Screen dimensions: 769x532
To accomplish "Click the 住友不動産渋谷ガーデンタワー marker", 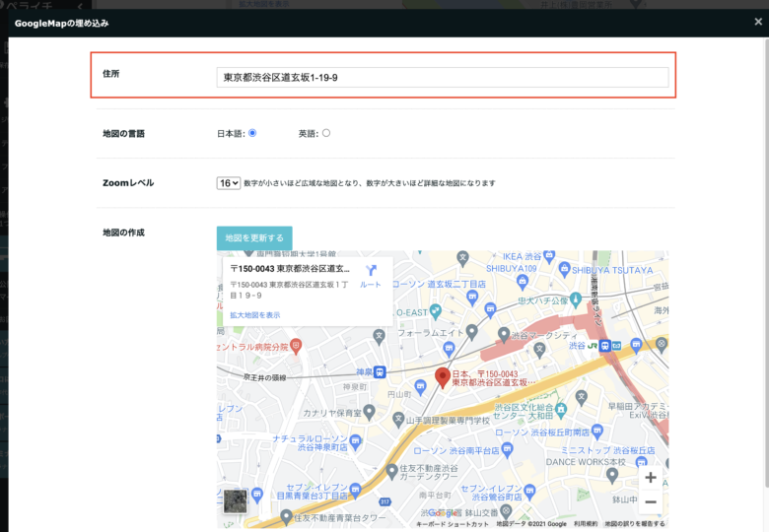I will point(391,471).
